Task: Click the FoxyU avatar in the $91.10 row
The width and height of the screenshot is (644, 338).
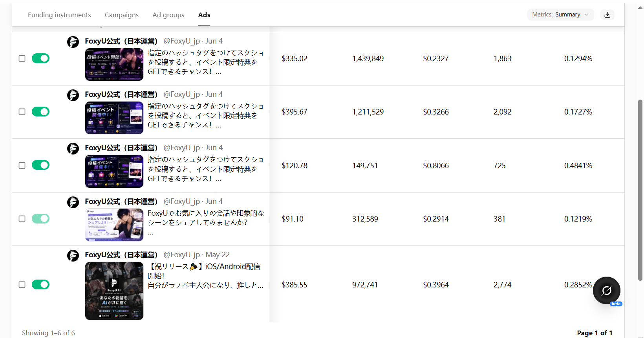Action: [x=73, y=202]
